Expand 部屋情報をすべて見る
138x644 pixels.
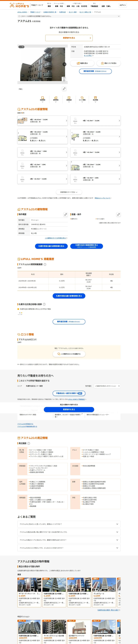tap(69, 192)
